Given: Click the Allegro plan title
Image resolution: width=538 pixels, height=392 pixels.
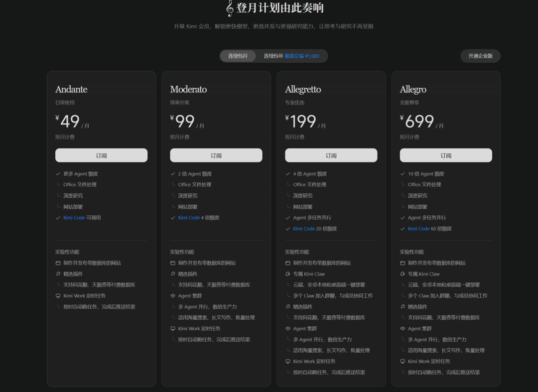Looking at the screenshot, I should [x=413, y=90].
